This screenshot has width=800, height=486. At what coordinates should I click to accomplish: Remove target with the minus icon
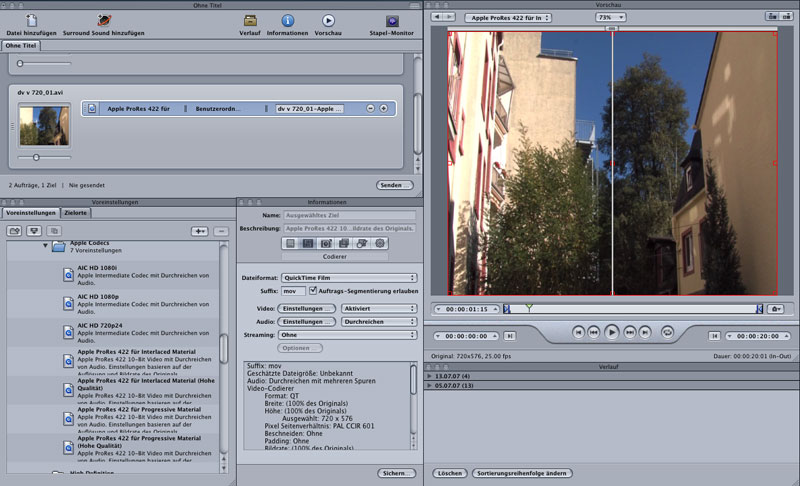coord(371,108)
